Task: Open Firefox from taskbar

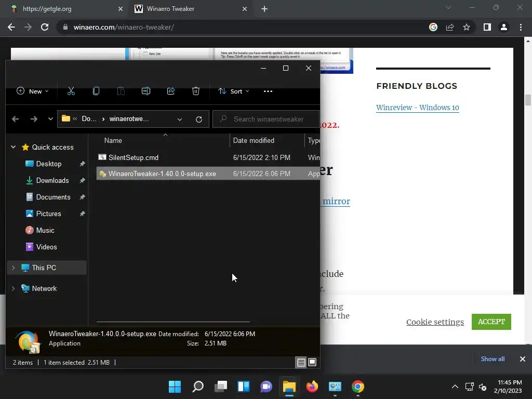Action: click(312, 387)
